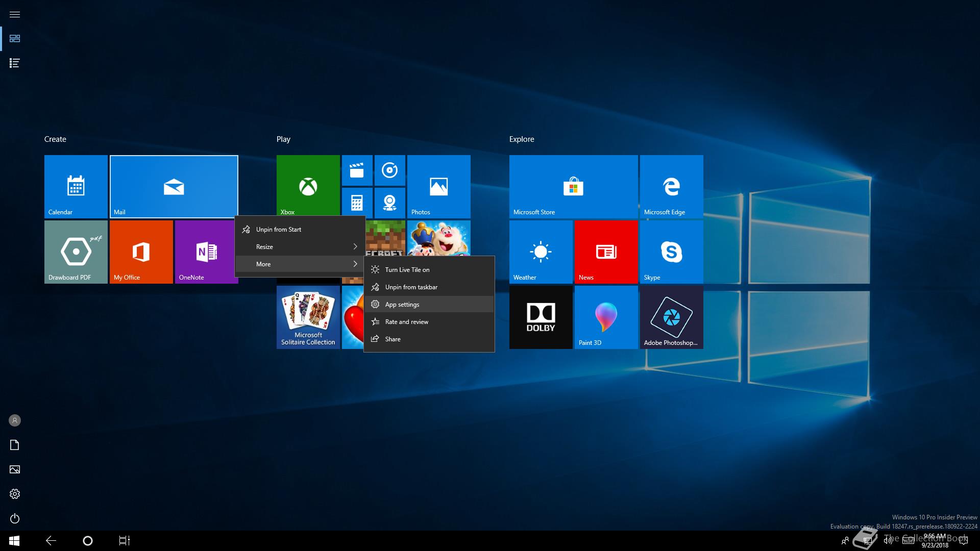Click the taskbar Back arrow

51,541
